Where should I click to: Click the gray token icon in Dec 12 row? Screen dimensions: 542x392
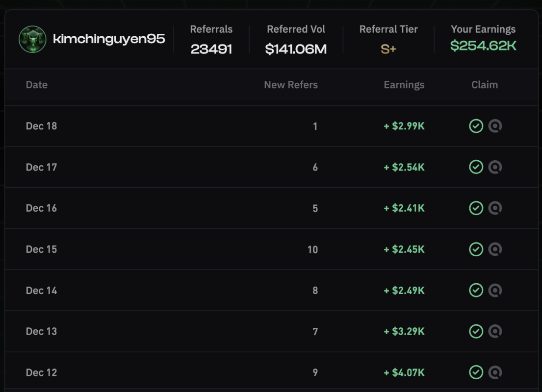pyautogui.click(x=495, y=372)
